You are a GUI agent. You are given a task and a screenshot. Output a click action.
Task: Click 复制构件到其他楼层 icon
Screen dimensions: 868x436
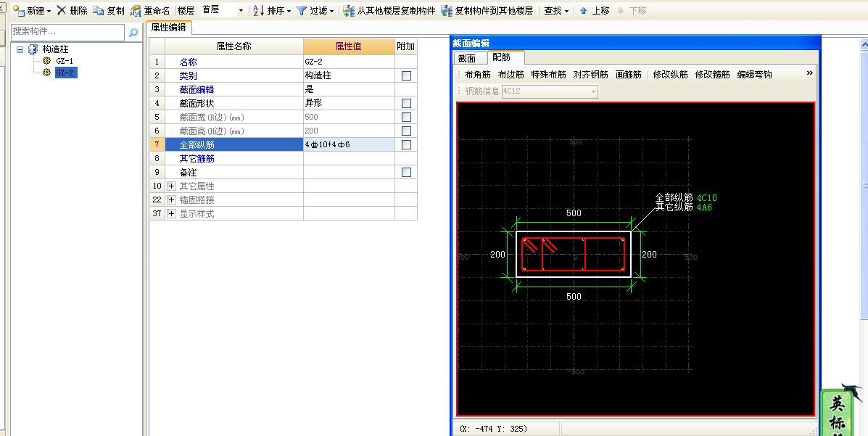(447, 11)
